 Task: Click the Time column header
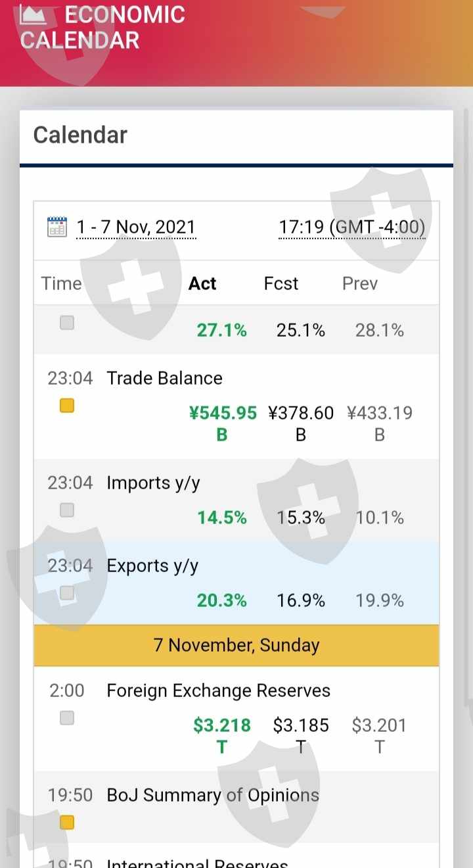[61, 283]
